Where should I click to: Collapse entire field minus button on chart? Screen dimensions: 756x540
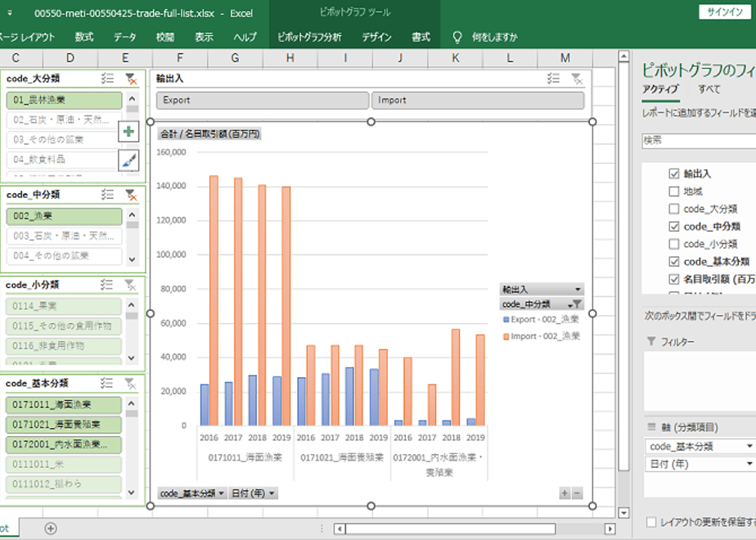[x=577, y=493]
